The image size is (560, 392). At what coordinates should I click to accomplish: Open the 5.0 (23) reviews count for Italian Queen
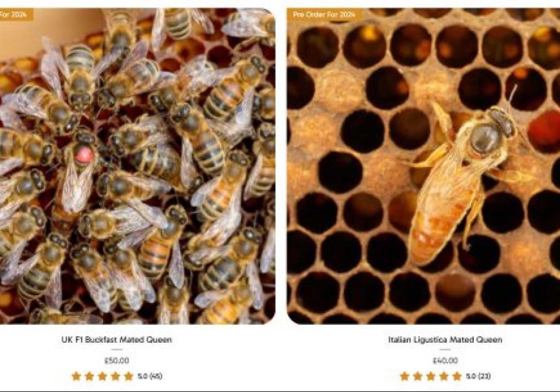click(x=478, y=376)
